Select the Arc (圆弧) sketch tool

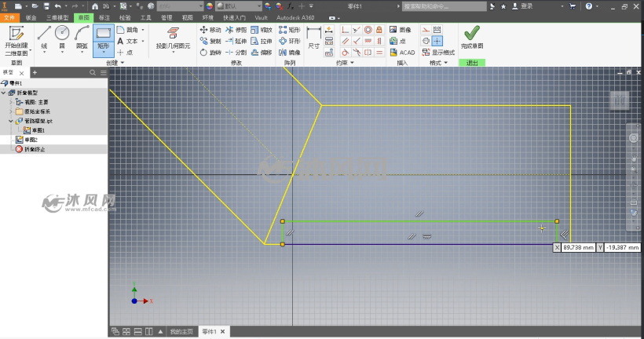(x=82, y=38)
